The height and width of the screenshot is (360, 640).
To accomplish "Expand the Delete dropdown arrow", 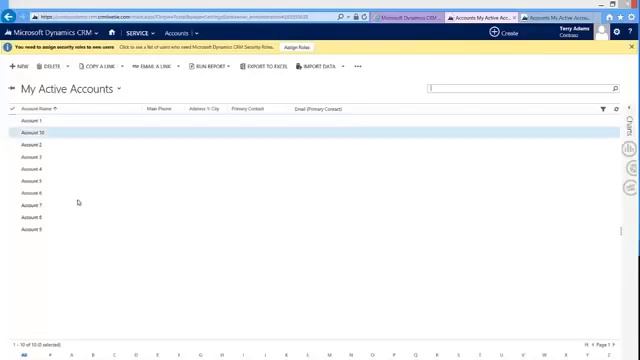I will tap(68, 66).
